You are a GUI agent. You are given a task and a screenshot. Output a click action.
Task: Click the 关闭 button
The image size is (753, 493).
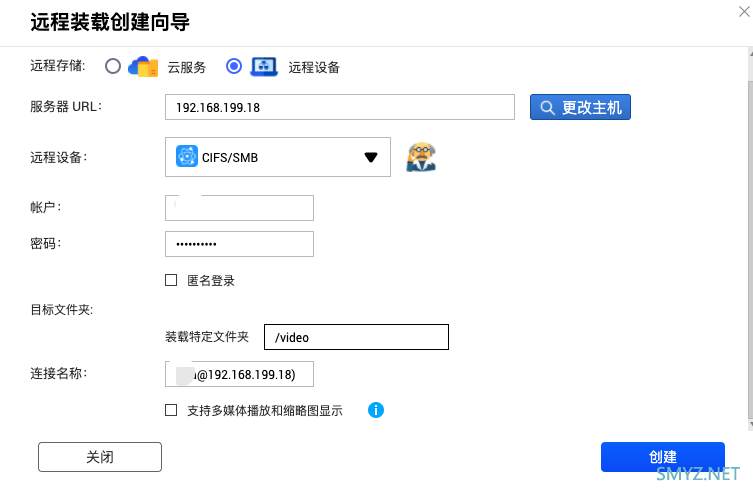[x=100, y=457]
